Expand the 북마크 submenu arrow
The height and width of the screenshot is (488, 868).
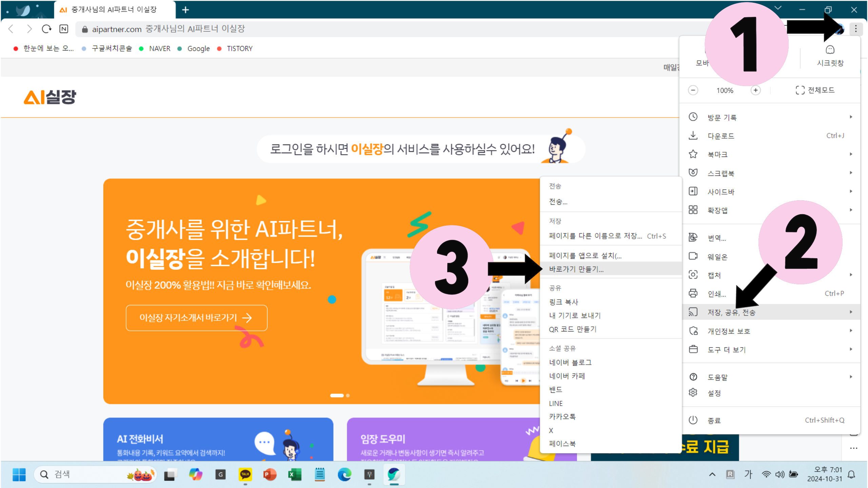[x=851, y=155]
